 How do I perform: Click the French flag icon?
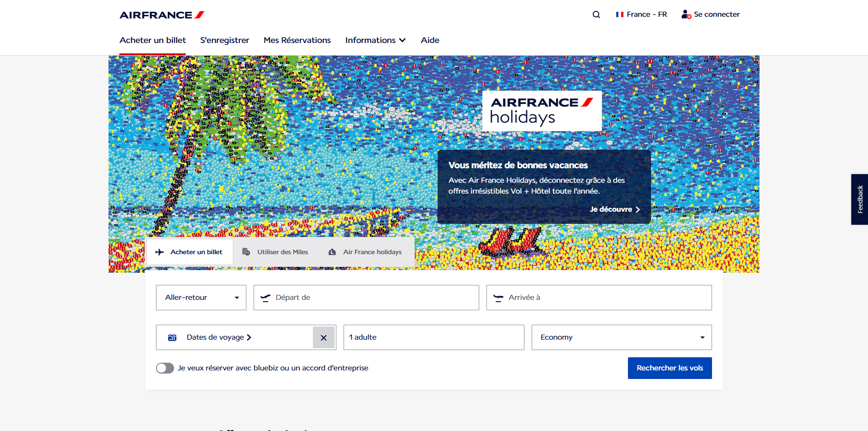coord(620,14)
